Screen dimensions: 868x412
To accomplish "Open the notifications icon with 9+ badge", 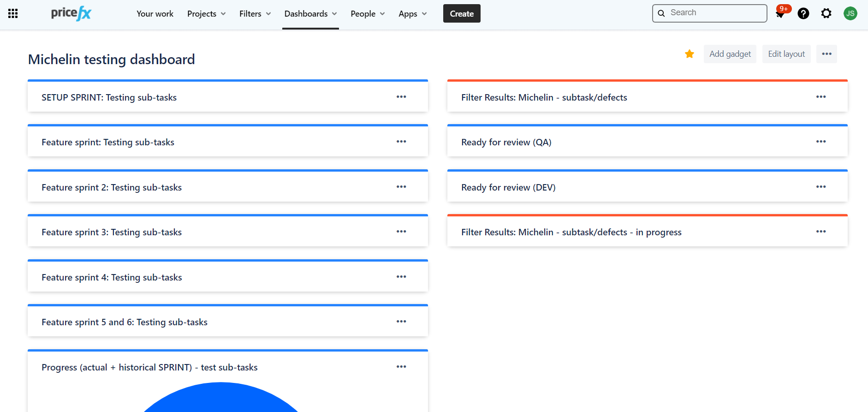I will click(780, 14).
